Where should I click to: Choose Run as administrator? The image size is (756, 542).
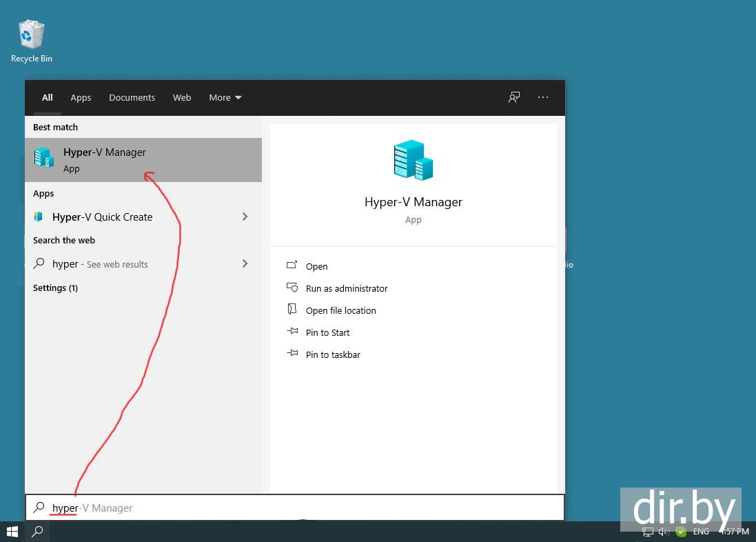pyautogui.click(x=346, y=288)
